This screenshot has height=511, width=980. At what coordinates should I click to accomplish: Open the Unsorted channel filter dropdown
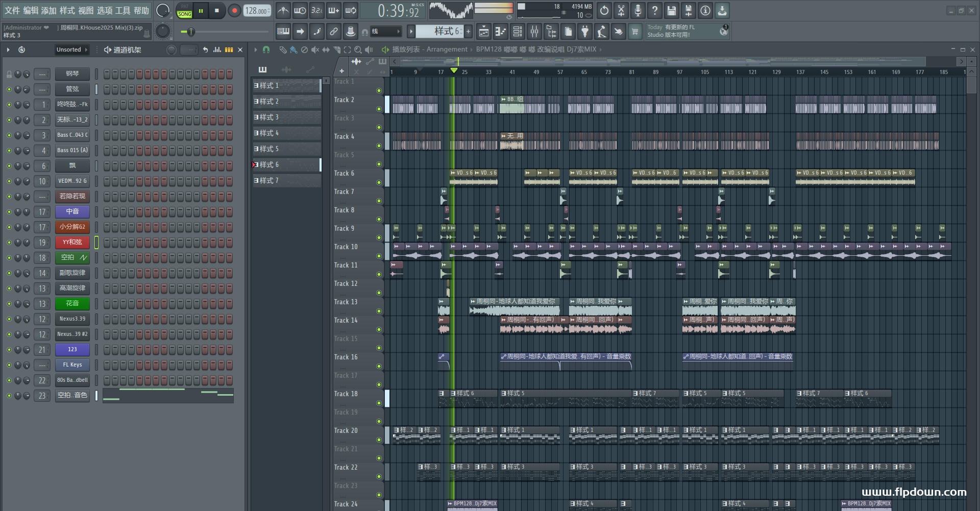72,50
